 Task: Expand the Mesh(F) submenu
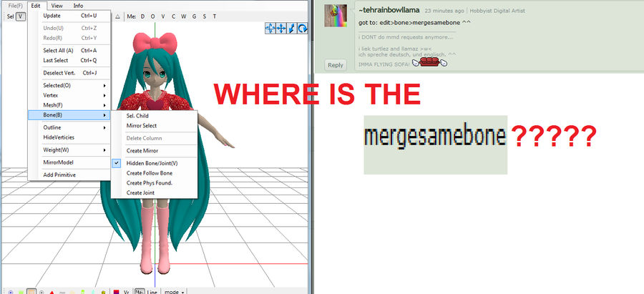(69, 105)
